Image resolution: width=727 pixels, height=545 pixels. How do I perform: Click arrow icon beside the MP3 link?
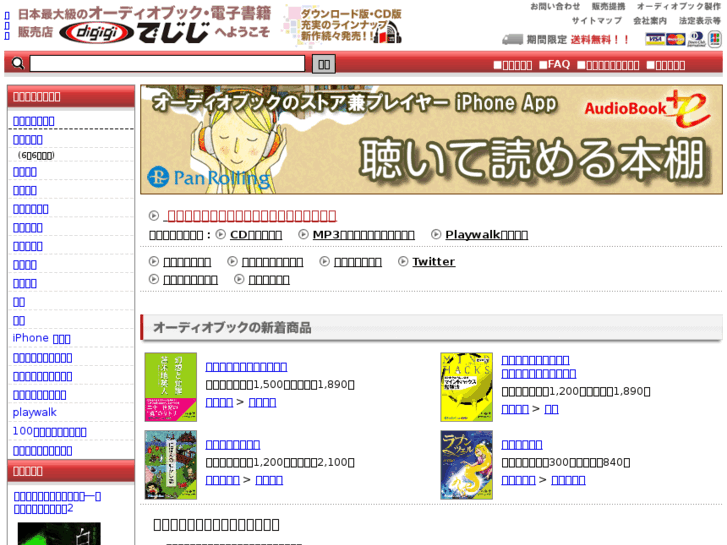(303, 235)
